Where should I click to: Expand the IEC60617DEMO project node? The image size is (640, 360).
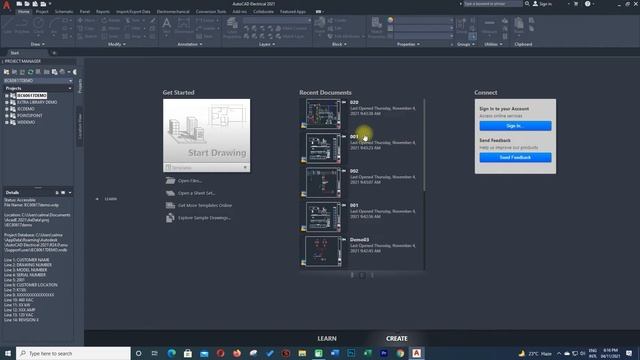coord(7,96)
